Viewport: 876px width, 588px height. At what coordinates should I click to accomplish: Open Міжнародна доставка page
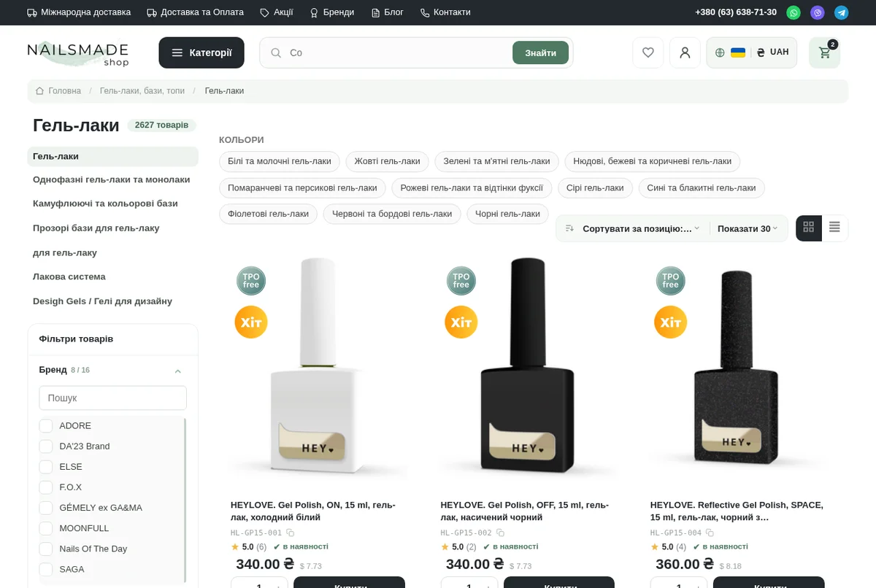point(79,12)
